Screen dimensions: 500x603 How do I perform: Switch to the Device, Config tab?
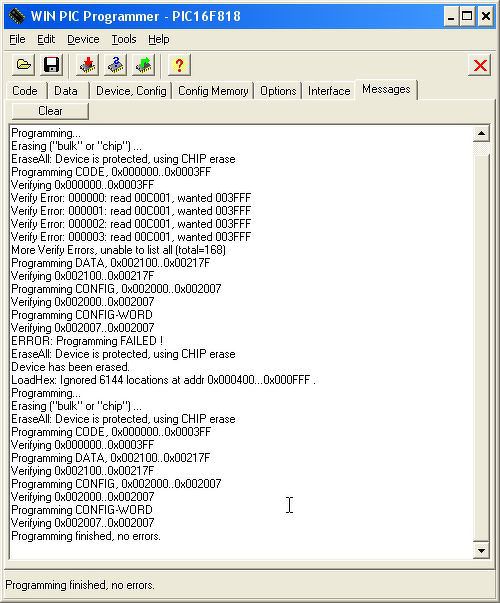tap(131, 91)
